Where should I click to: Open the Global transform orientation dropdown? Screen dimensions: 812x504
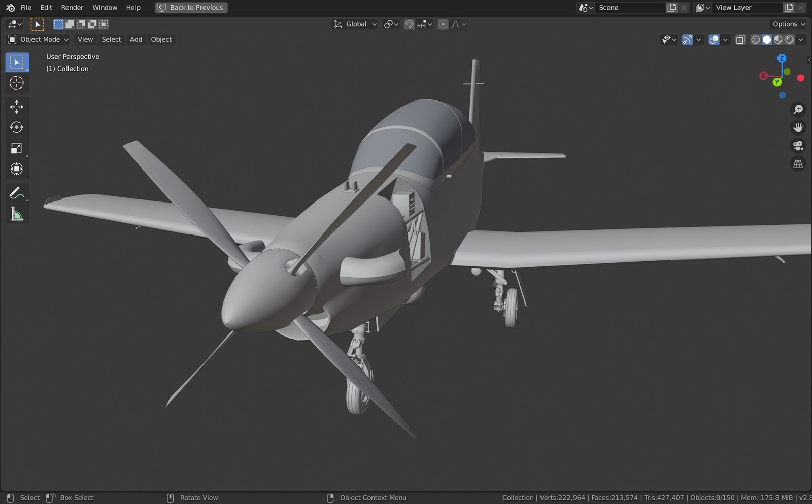354,24
